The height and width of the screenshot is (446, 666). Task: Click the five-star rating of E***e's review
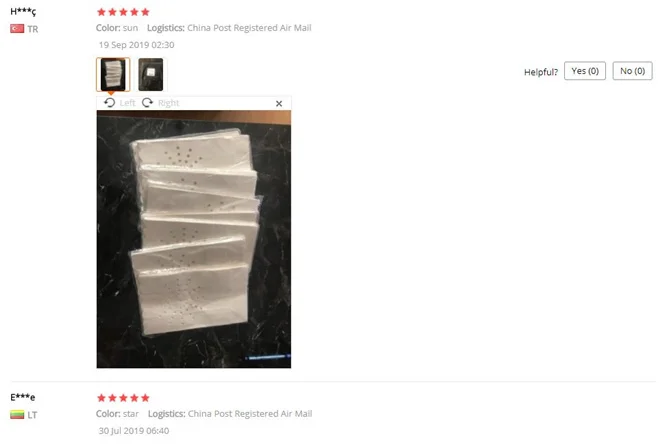[x=123, y=398]
